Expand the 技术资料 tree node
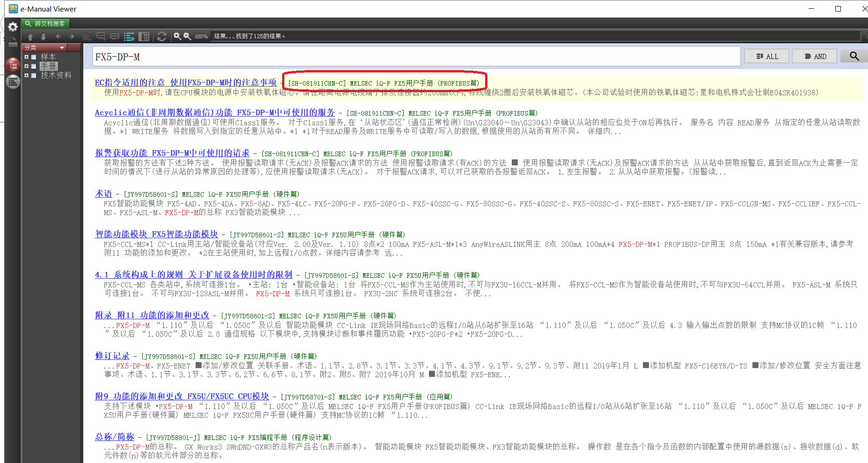The width and height of the screenshot is (868, 463). click(27, 76)
